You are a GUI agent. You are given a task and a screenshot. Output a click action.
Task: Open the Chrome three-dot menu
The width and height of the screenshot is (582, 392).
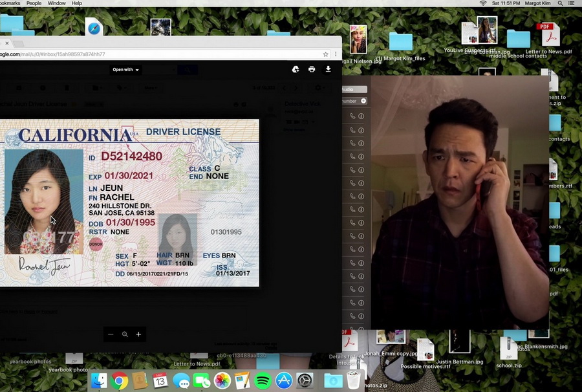(335, 54)
